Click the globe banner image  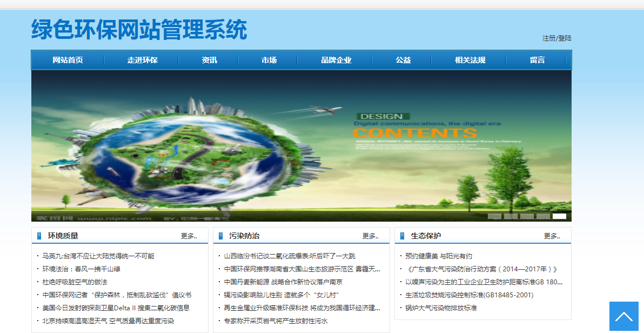[301, 146]
